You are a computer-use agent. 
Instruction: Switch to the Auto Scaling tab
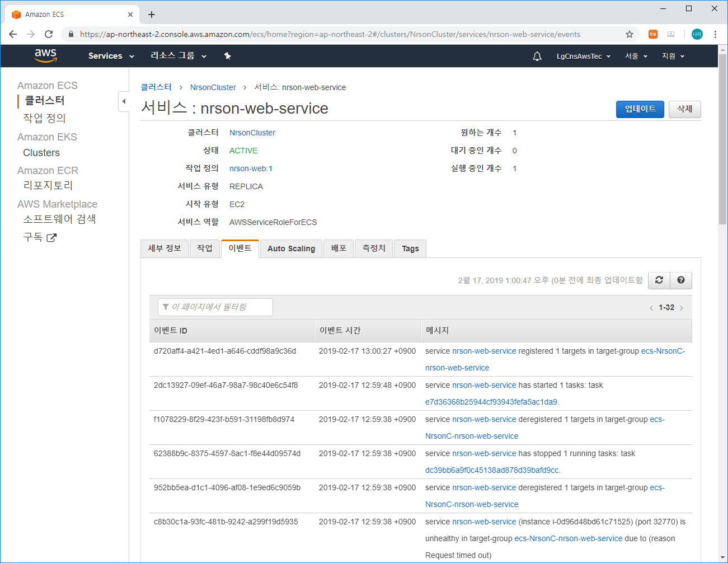(291, 248)
